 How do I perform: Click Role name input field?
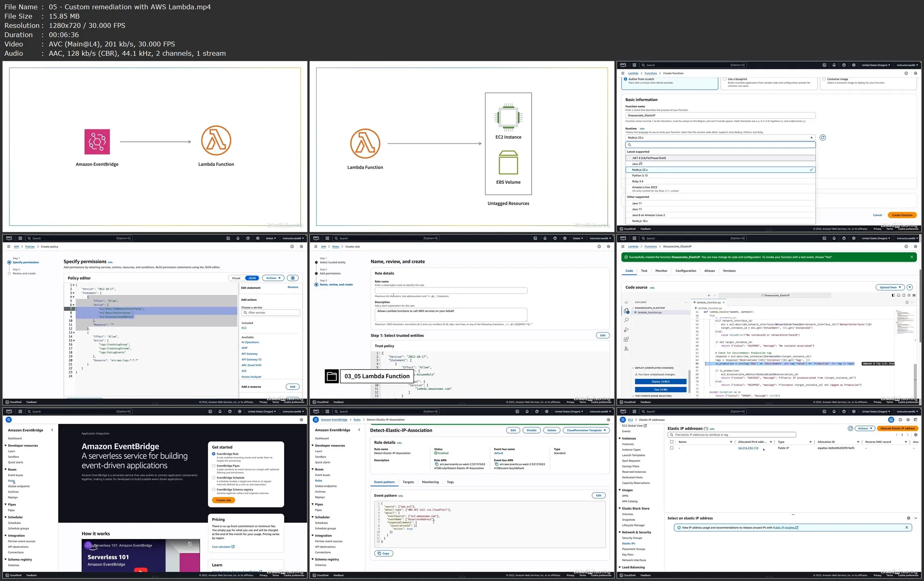(451, 291)
